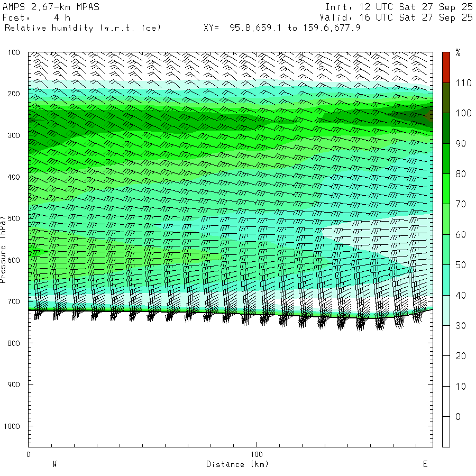Click the '110' color bar label
This screenshot has width=476, height=476.
coord(463,83)
